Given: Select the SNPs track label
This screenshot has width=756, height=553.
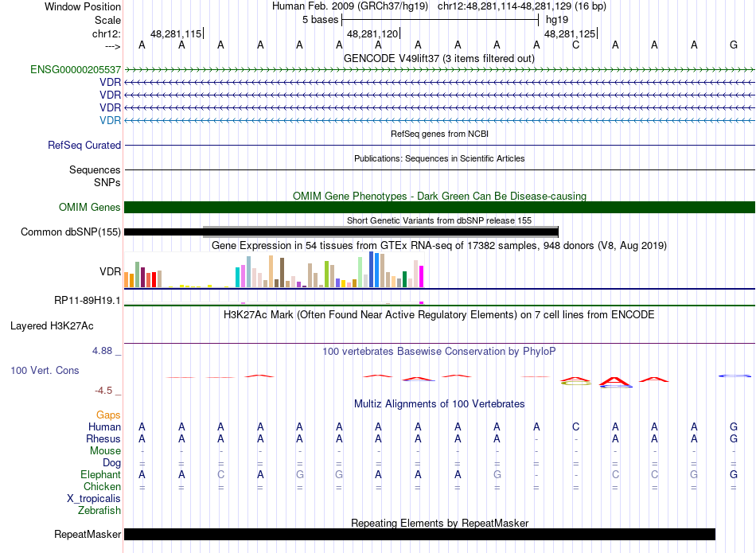Looking at the screenshot, I should coord(107,183).
